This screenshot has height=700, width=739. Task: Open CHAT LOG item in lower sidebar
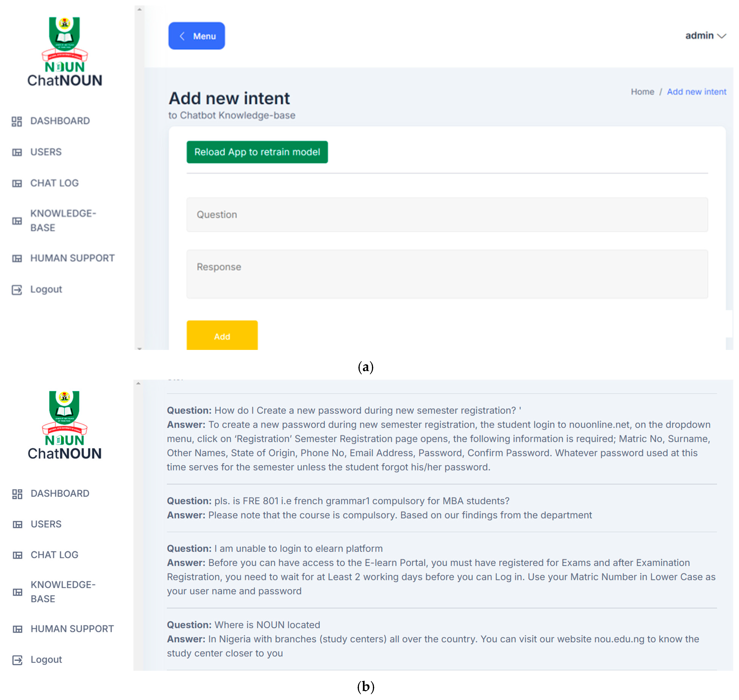[x=54, y=555]
